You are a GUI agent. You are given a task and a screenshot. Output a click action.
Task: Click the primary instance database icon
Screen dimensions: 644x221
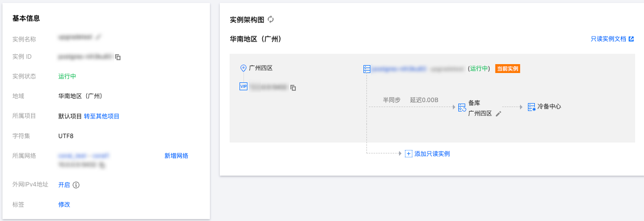(366, 69)
